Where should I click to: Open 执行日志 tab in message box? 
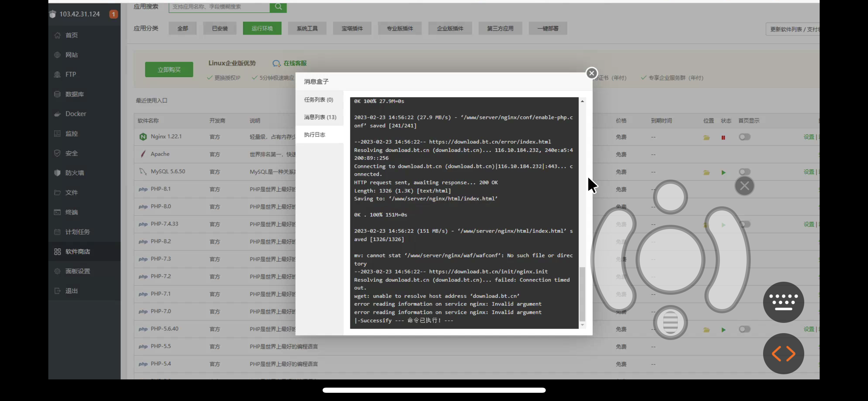(x=319, y=135)
